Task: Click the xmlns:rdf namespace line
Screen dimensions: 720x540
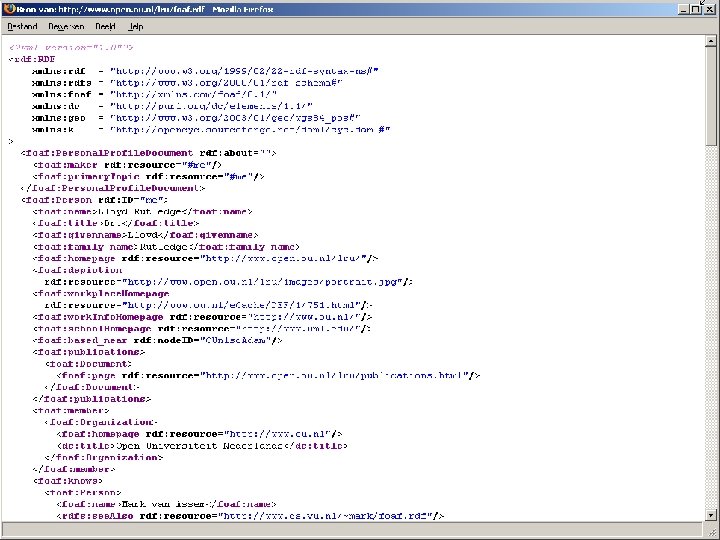Action: click(x=205, y=71)
